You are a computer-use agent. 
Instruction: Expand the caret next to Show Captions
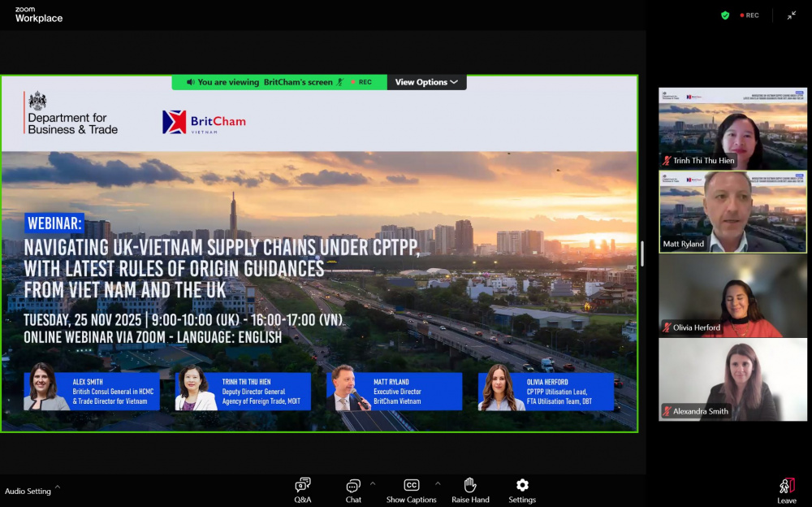(438, 483)
